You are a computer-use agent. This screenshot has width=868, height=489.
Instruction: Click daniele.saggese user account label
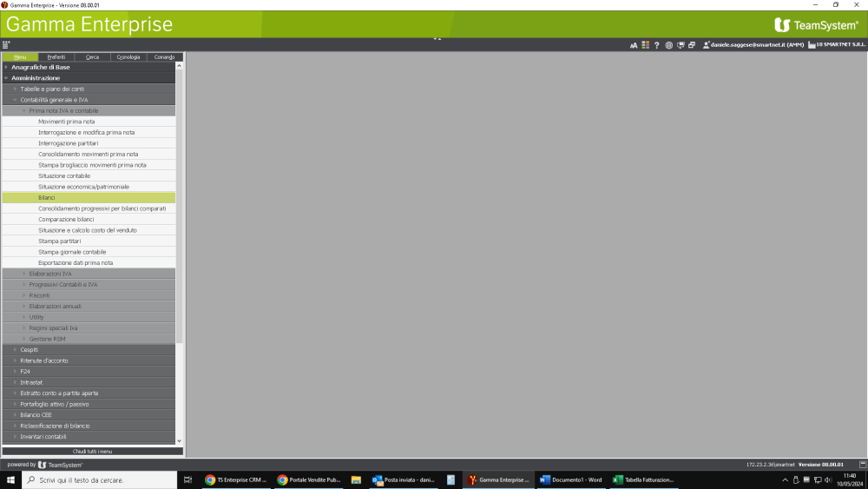[757, 45]
